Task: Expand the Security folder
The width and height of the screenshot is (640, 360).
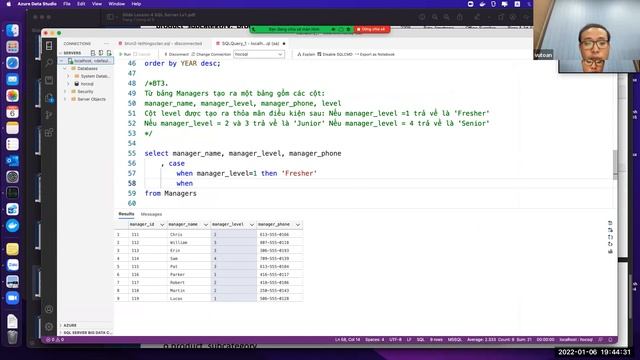Action: point(65,92)
